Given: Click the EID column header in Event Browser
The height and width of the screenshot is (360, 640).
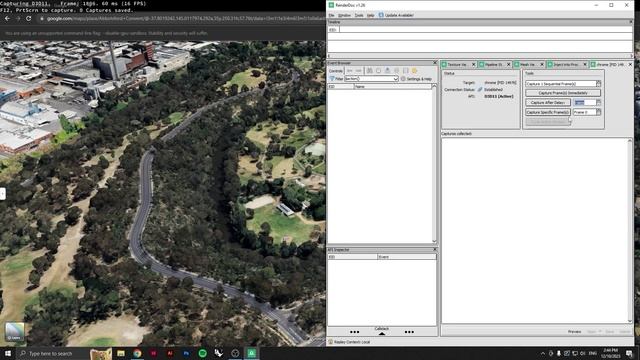Looking at the screenshot, I should (341, 87).
